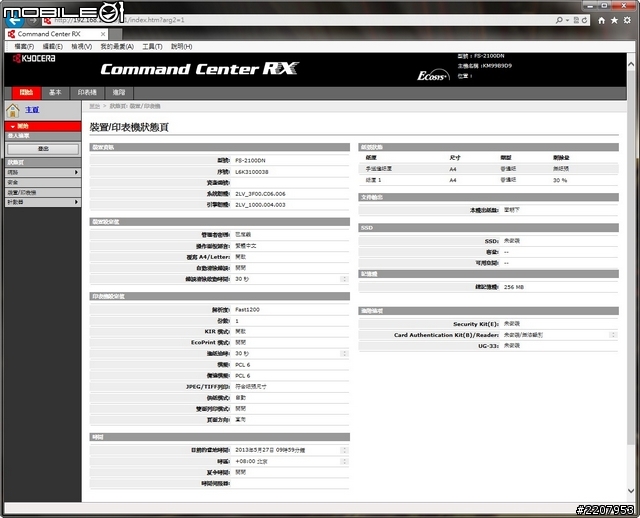Open the 檔案(F) menu
This screenshot has height=518, width=640.
tap(24, 47)
